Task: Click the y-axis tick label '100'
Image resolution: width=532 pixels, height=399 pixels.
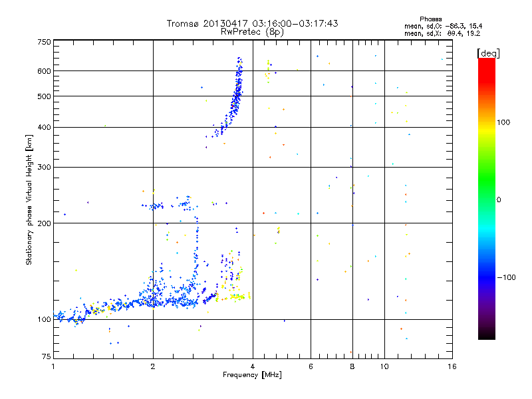Action: pos(44,319)
